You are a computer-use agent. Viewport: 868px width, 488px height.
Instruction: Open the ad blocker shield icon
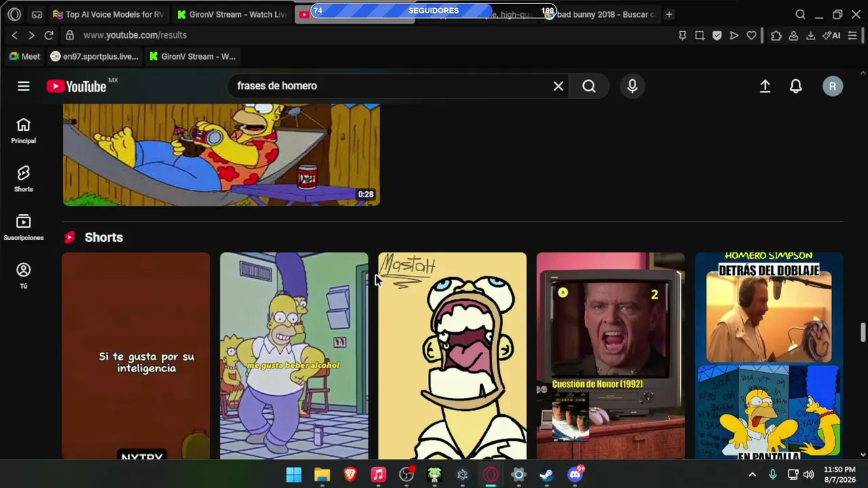coord(717,35)
